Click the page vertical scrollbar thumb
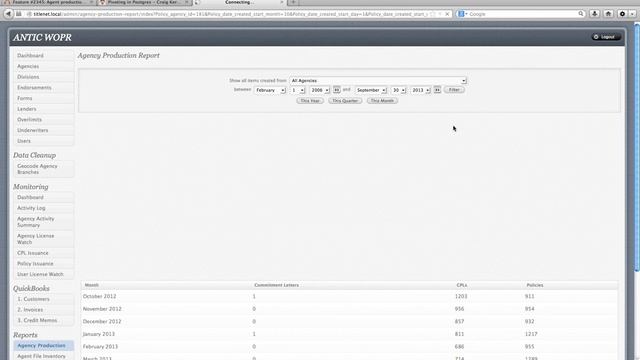This screenshot has width=640, height=360. 636,147
